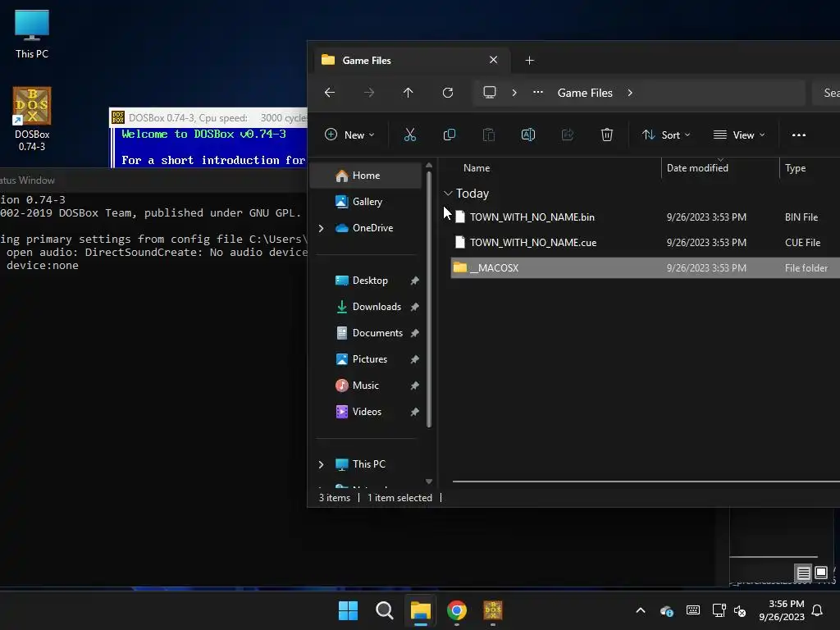Show hidden path segments via address ellipsis

[x=538, y=93]
